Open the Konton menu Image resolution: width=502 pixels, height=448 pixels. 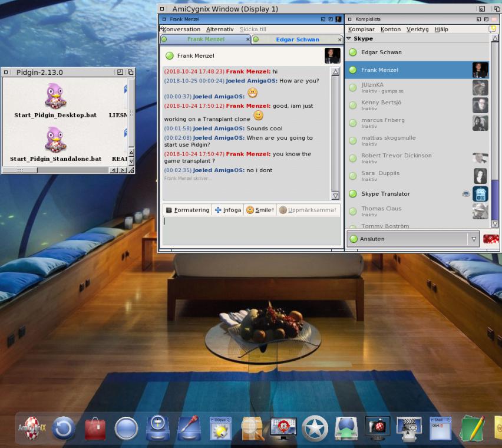(x=391, y=29)
